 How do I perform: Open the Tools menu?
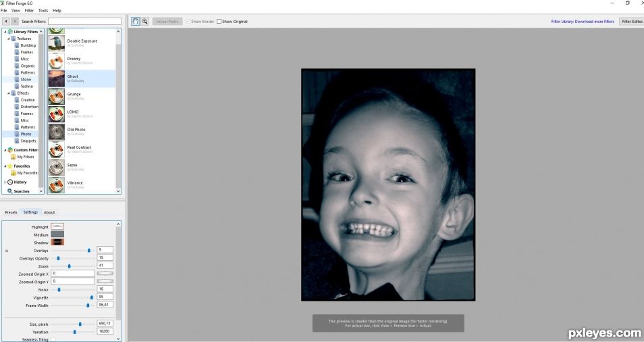(43, 11)
